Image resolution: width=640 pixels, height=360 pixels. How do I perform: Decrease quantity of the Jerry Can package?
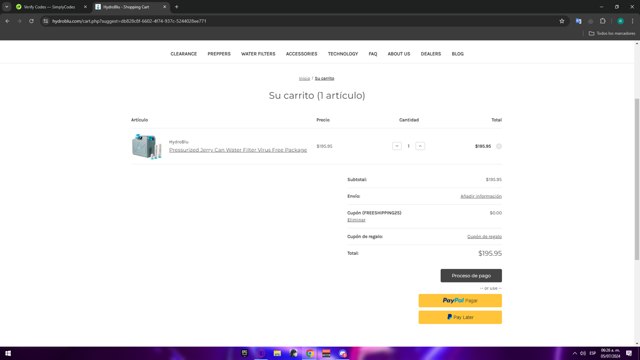pyautogui.click(x=397, y=146)
